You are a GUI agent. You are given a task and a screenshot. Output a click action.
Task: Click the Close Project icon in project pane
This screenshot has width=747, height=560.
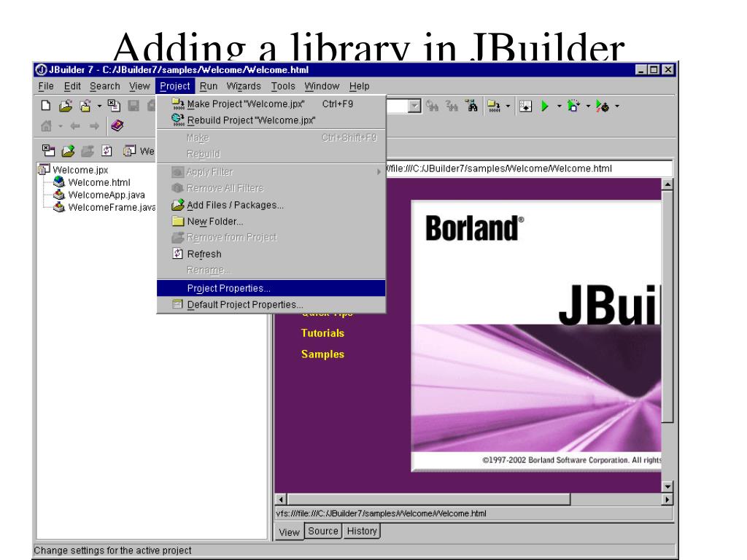coord(48,151)
